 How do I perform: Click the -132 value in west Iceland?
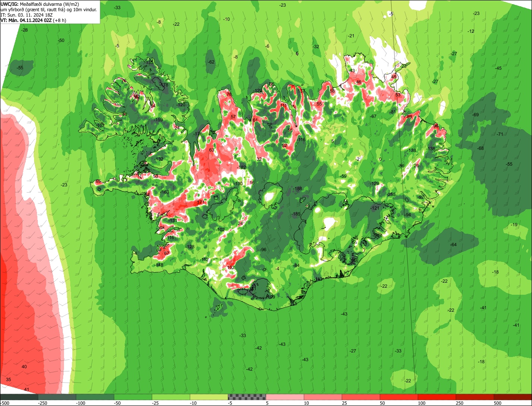point(159,159)
